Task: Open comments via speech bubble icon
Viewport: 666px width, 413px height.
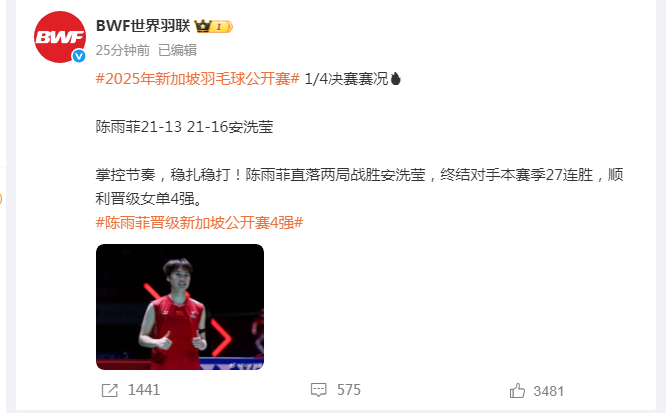Action: (319, 390)
